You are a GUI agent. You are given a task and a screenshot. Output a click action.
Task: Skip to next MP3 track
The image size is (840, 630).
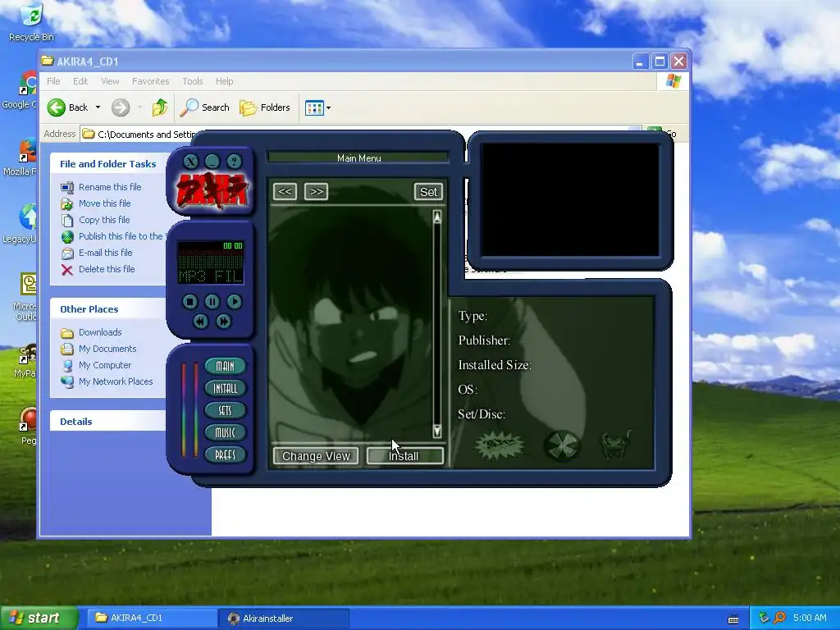223,321
